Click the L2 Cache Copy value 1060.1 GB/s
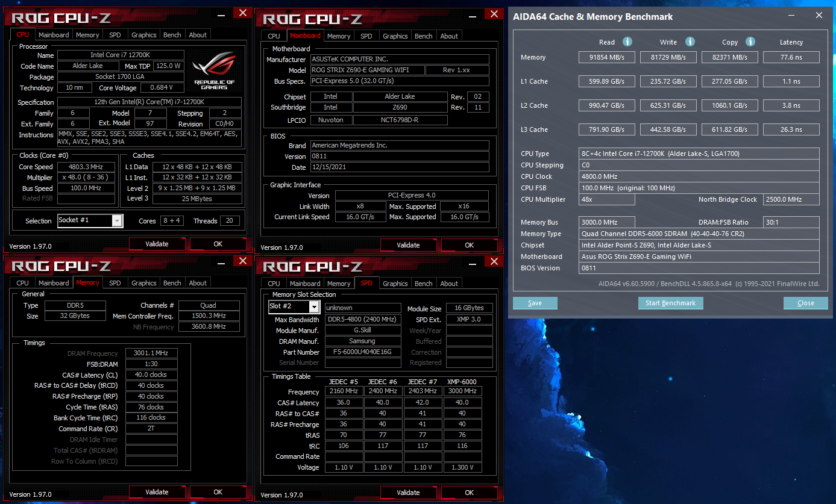 pyautogui.click(x=729, y=105)
